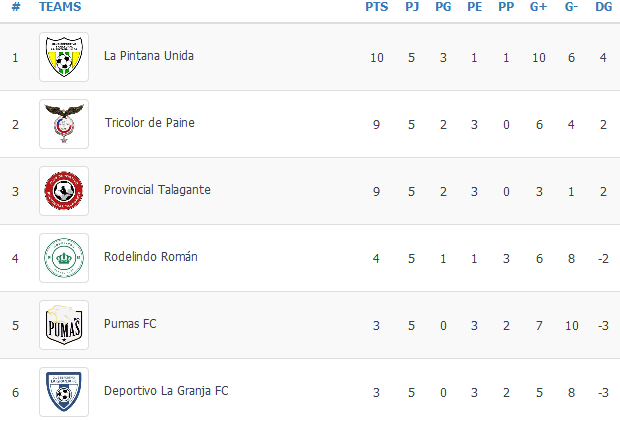Viewport: 620px width, 421px height.
Task: Click Rodelindo Román green crown emblem
Action: (x=64, y=258)
